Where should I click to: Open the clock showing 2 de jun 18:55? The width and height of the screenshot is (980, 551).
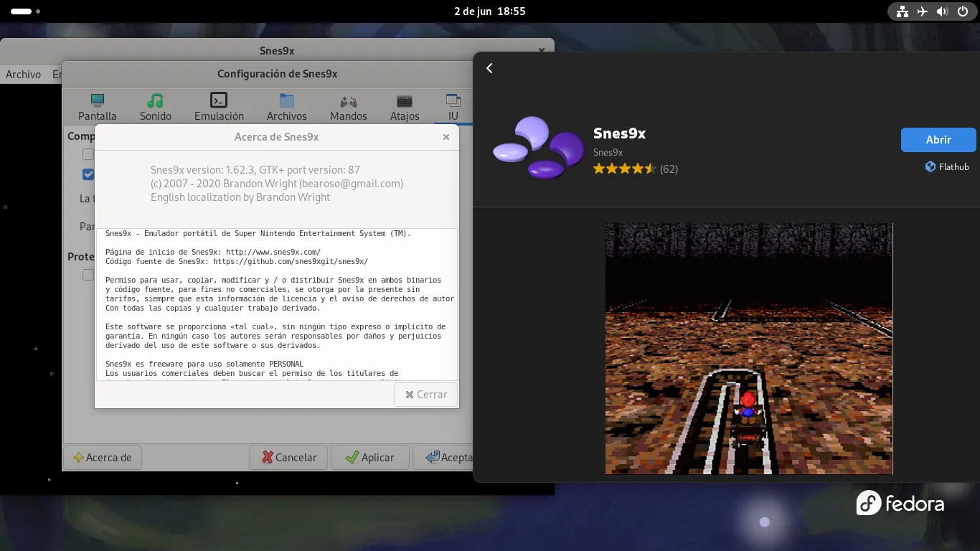490,11
